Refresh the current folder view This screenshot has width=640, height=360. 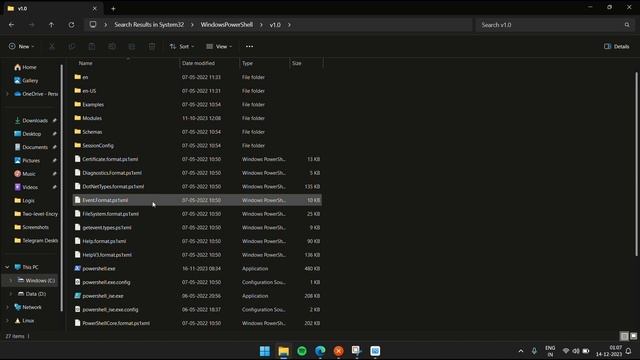(x=71, y=25)
